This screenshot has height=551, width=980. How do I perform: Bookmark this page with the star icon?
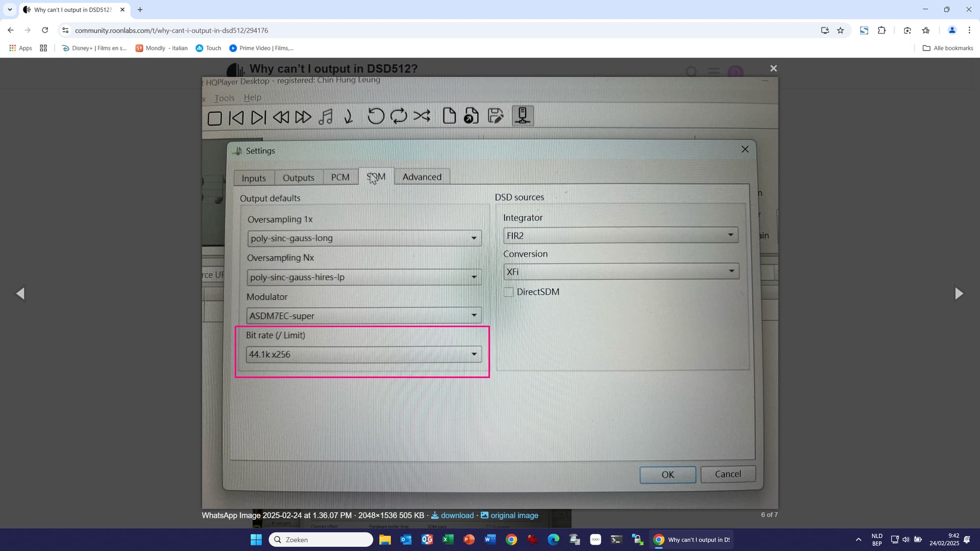click(x=841, y=31)
